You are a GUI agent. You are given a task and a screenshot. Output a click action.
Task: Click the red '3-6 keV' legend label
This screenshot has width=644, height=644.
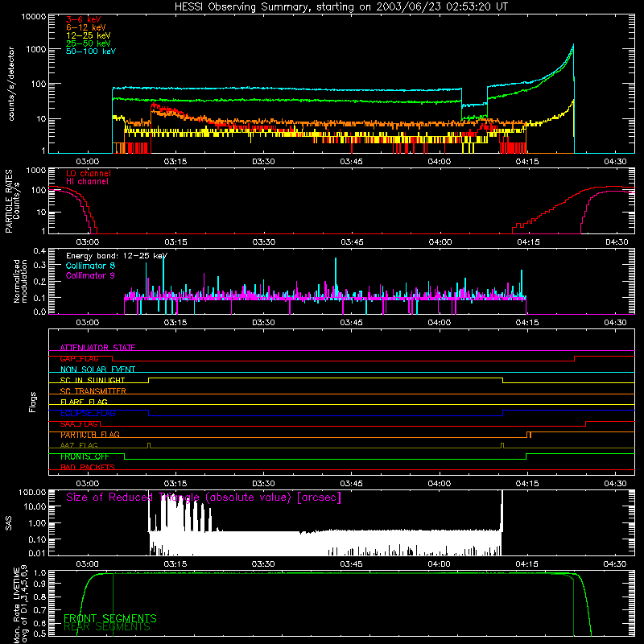pyautogui.click(x=84, y=19)
